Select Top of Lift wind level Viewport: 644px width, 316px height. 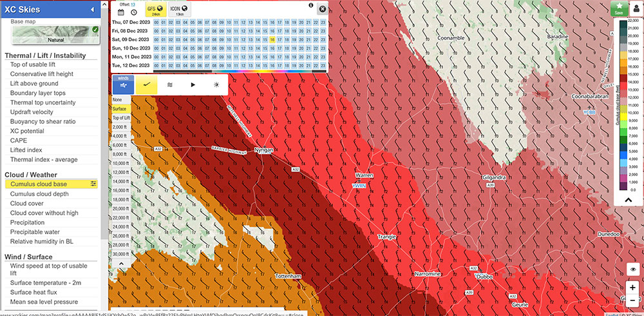[x=121, y=118]
